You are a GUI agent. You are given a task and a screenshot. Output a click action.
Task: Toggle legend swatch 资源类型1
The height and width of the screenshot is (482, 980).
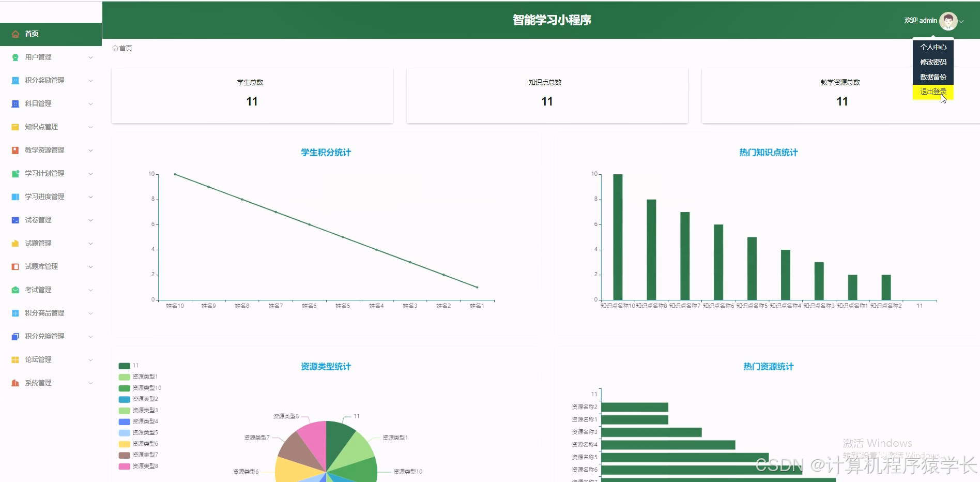coord(125,377)
